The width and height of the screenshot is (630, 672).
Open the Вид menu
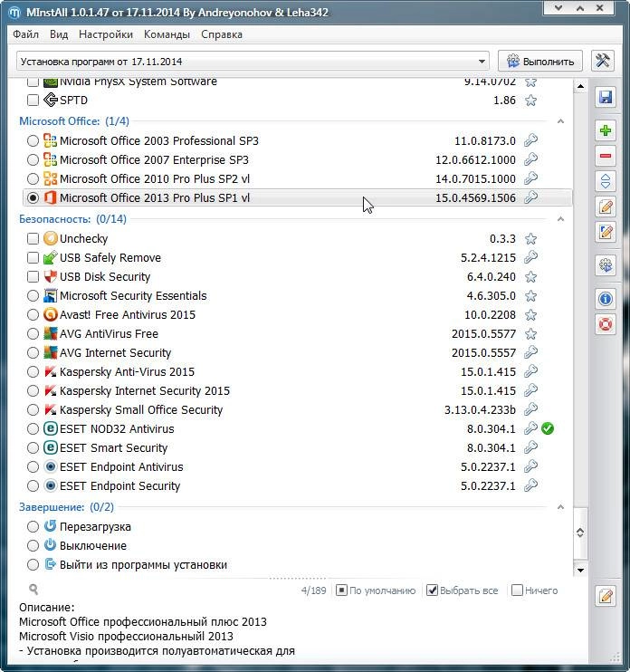pos(59,34)
